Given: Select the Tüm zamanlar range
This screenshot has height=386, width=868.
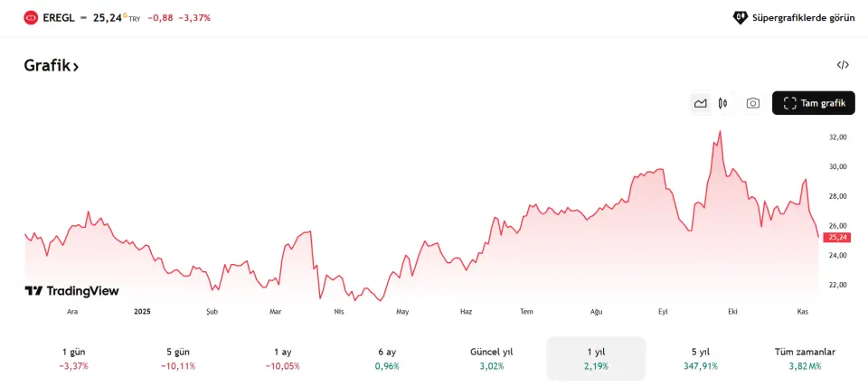Looking at the screenshot, I should click(x=805, y=359).
